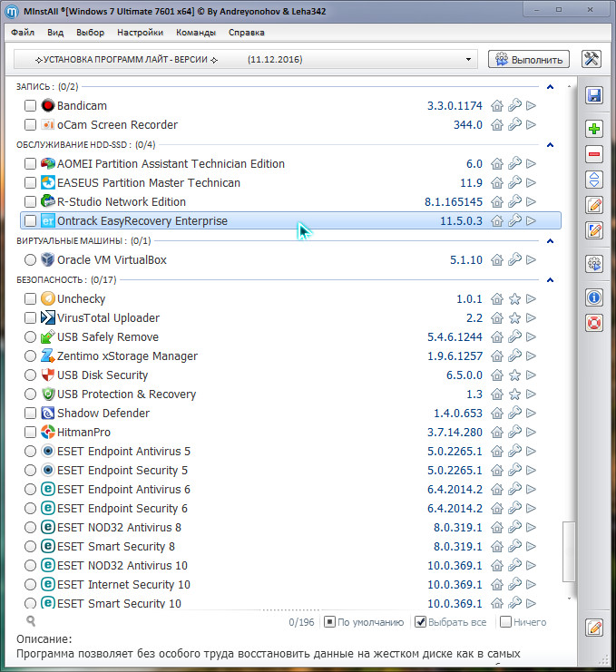
Task: Click play arrow for USB Safely Remove
Action: pos(531,336)
